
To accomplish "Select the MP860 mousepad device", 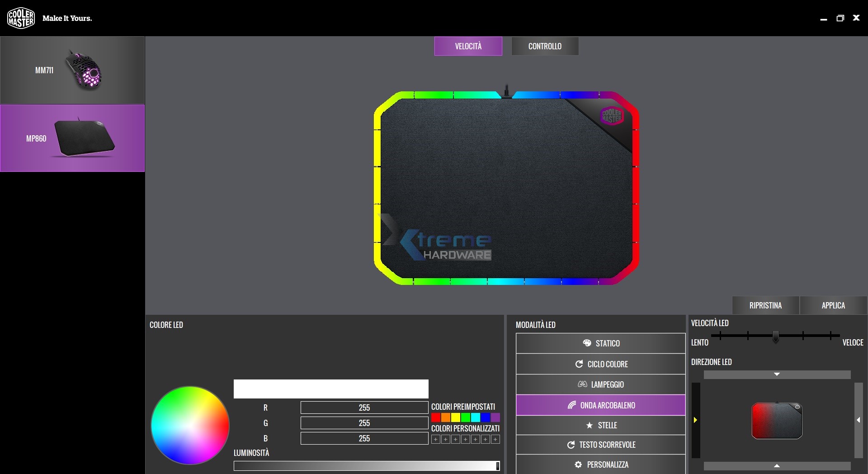I will pos(72,138).
